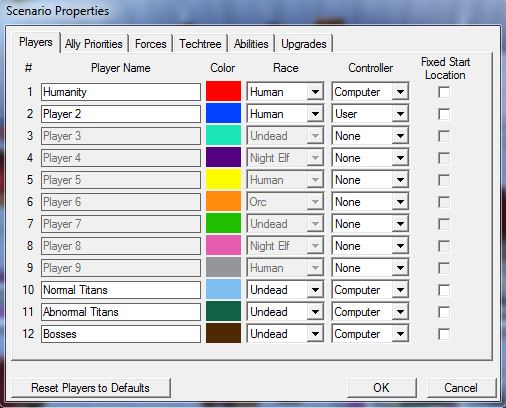506x408 pixels.
Task: Click the Abnormal Titans name field
Action: click(x=121, y=312)
